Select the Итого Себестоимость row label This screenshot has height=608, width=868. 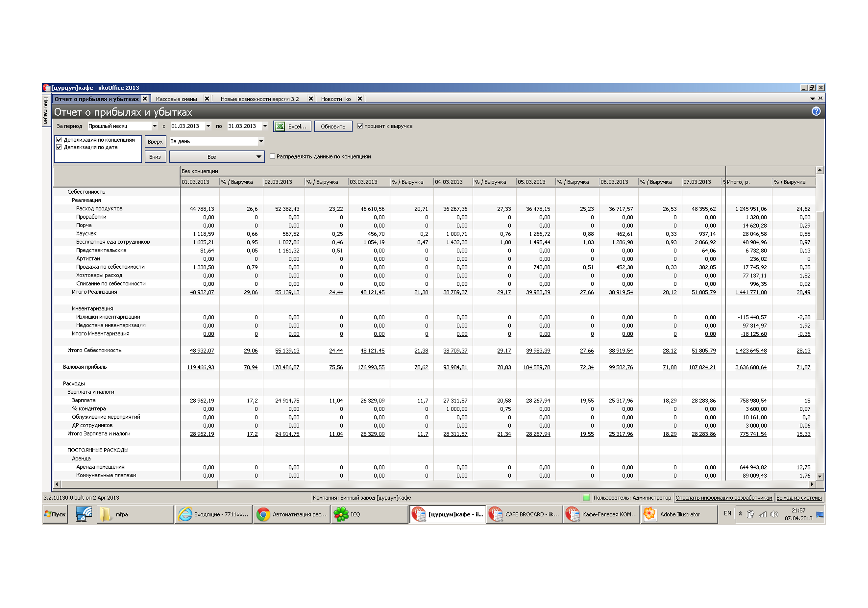point(94,350)
